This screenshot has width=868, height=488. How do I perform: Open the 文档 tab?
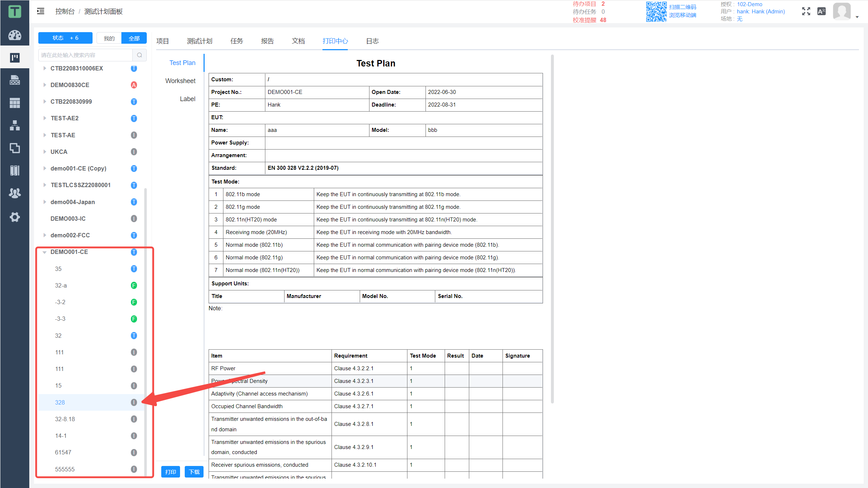coord(298,41)
